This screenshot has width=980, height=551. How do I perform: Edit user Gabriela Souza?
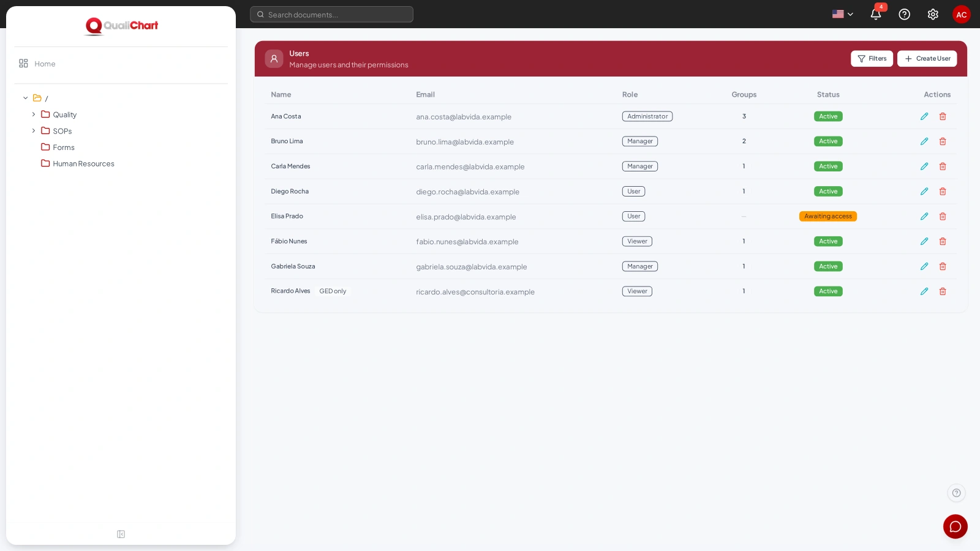coord(924,266)
